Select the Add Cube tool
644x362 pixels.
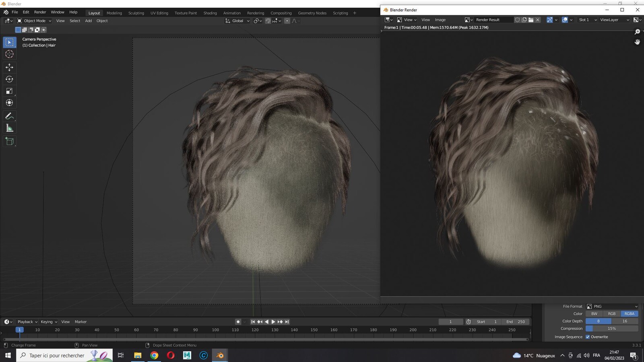pyautogui.click(x=9, y=141)
